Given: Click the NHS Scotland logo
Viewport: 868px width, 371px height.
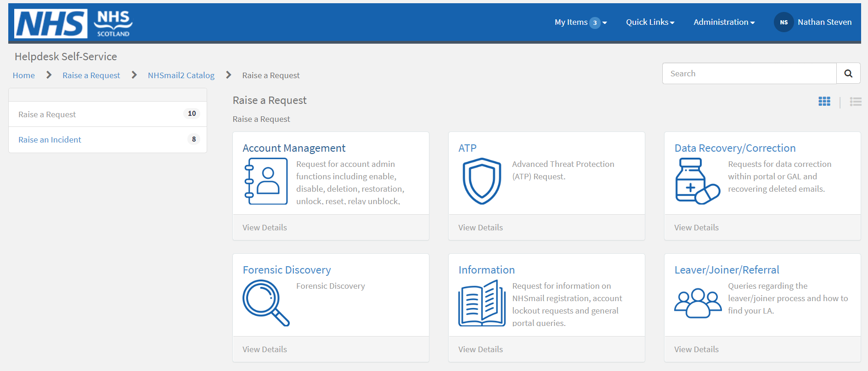Looking at the screenshot, I should (x=113, y=23).
